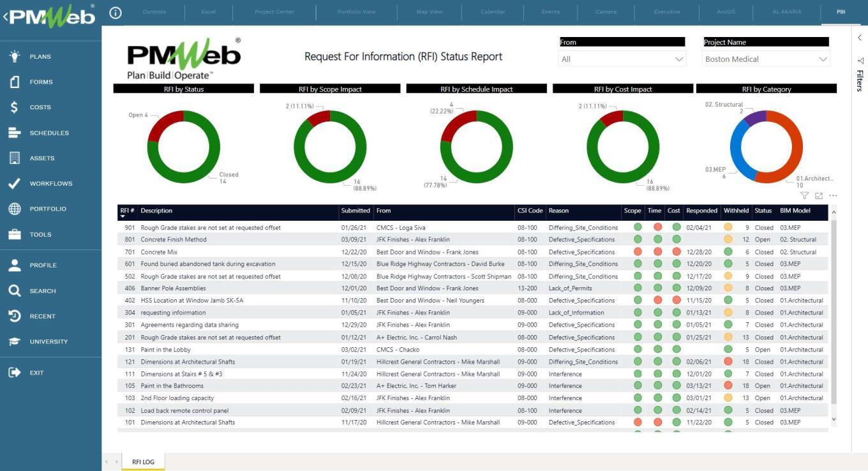Open the more options ellipsis above table
The width and height of the screenshot is (868, 471).
tap(833, 196)
